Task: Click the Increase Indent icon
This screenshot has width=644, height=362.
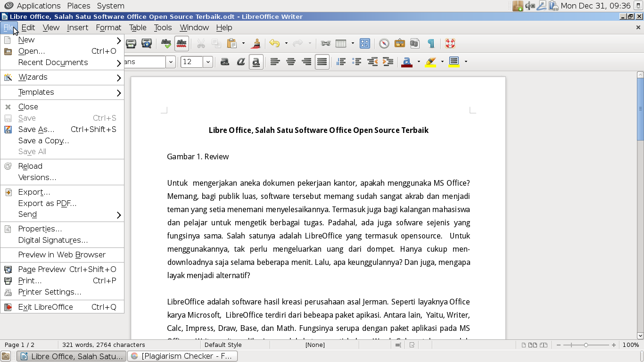Action: (x=388, y=62)
